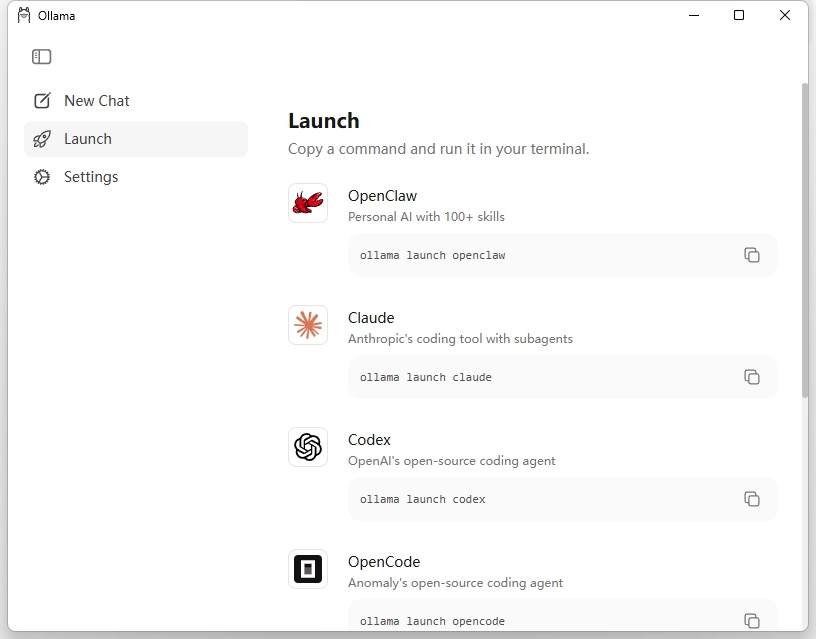Click the Settings gear icon
816x639 pixels.
click(42, 177)
